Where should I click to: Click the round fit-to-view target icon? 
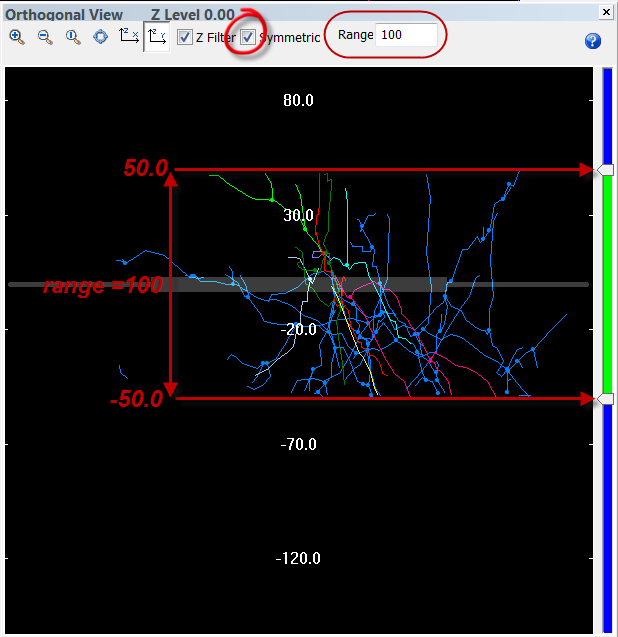101,37
